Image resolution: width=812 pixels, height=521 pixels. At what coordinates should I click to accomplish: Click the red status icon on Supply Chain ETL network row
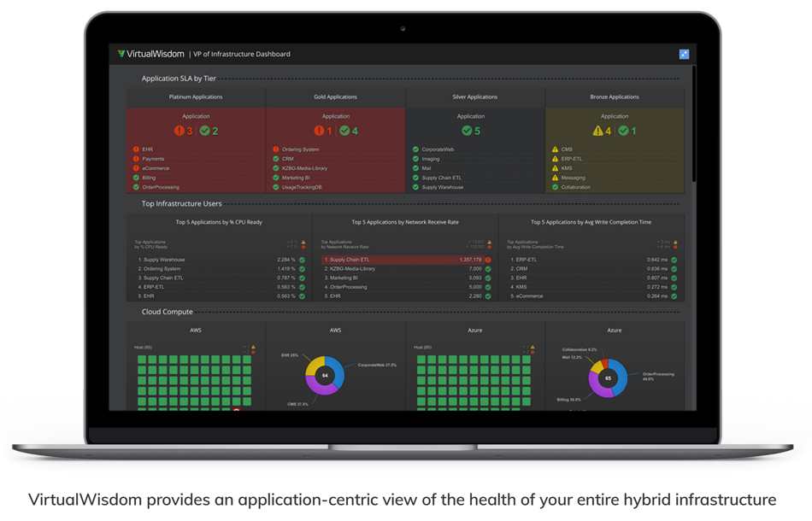point(488,260)
